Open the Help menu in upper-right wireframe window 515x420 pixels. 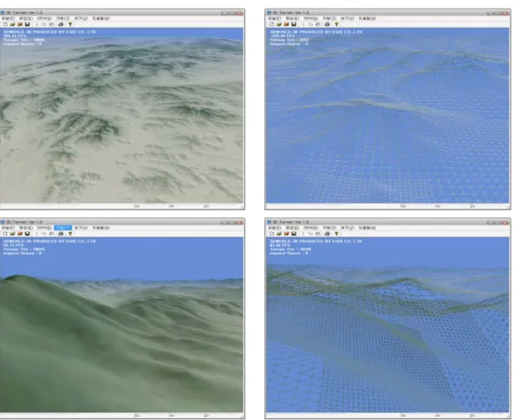tap(367, 18)
